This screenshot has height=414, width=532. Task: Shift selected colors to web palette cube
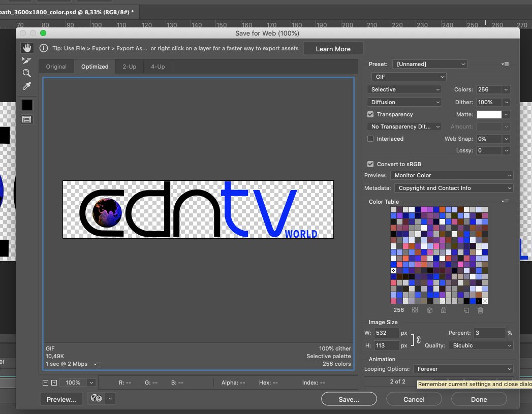pos(429,310)
